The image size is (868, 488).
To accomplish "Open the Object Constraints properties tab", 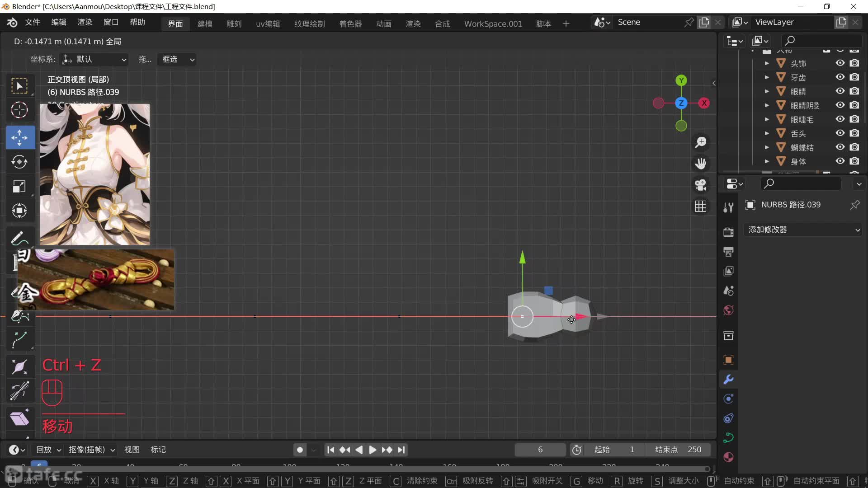I will click(728, 418).
